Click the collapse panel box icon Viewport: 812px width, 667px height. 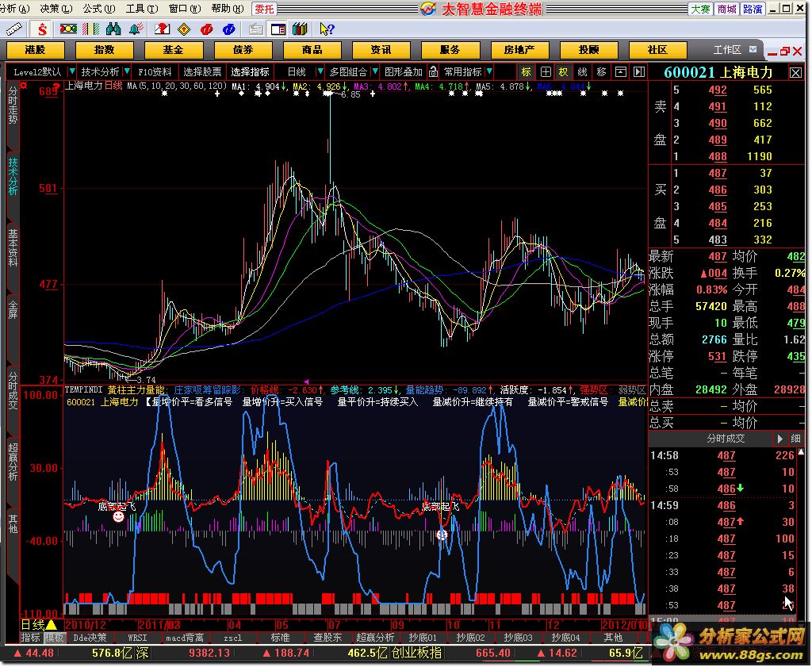[x=620, y=72]
